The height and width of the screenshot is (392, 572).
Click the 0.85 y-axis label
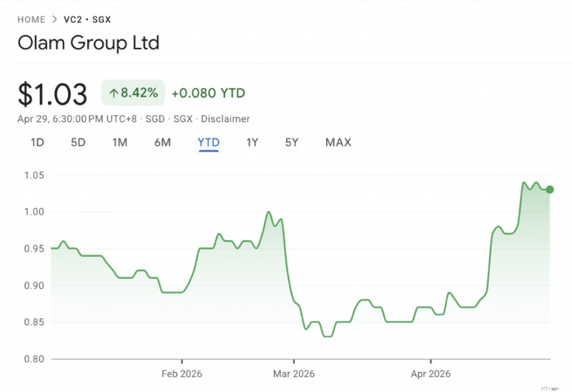click(34, 322)
